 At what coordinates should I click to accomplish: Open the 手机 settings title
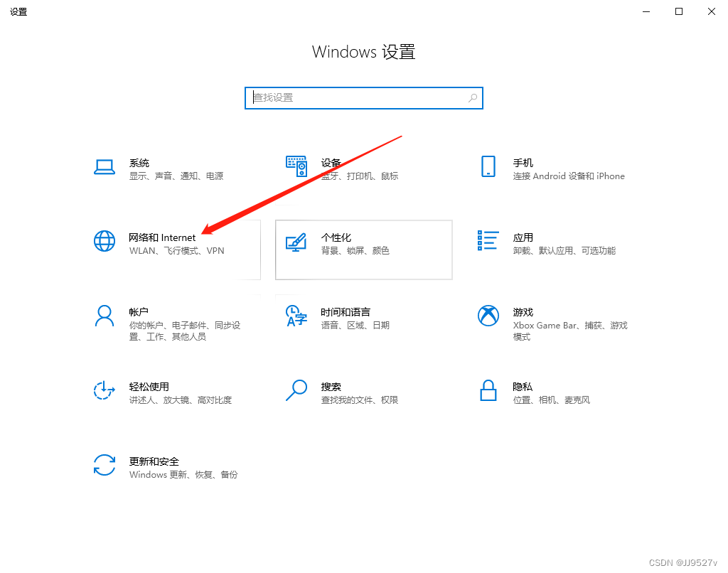[523, 163]
